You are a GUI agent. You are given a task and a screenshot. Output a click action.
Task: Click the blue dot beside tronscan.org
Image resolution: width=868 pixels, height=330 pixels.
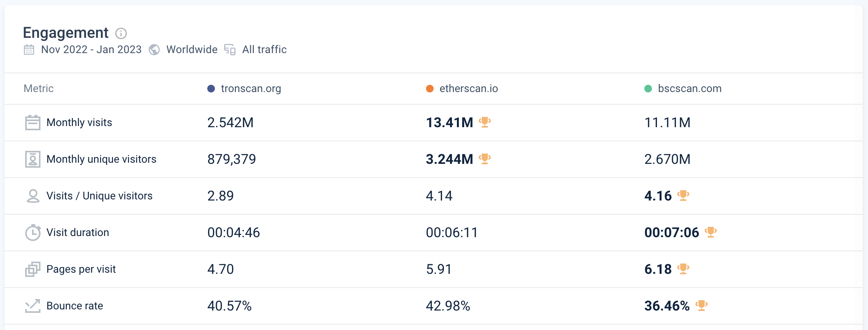(211, 89)
